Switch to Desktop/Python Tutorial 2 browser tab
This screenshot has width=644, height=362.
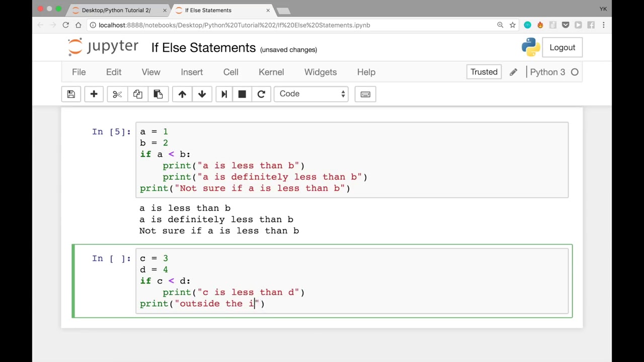tap(116, 10)
